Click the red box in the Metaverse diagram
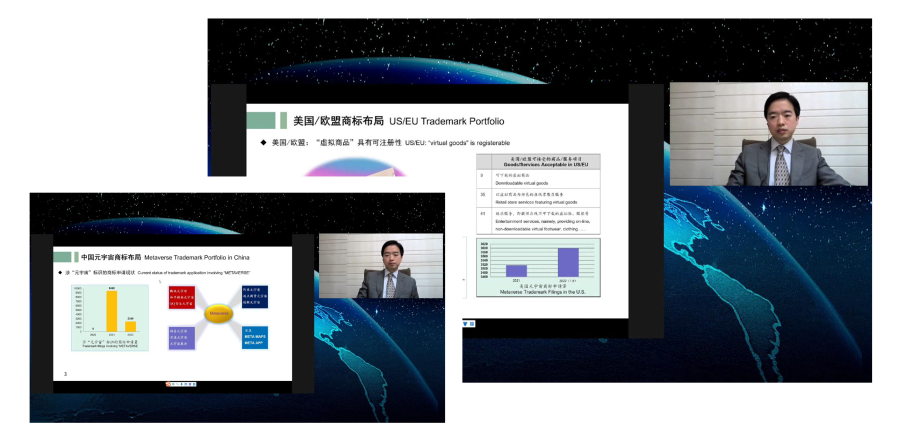 pos(182,297)
